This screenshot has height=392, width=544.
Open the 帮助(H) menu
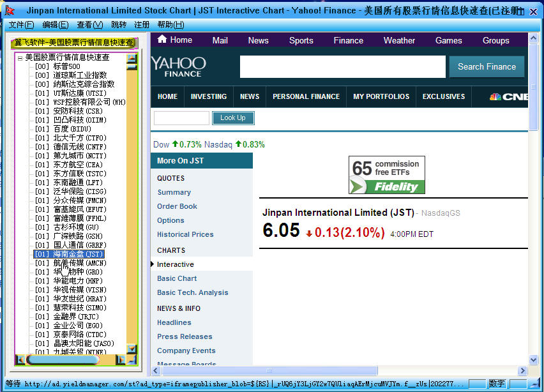click(170, 25)
